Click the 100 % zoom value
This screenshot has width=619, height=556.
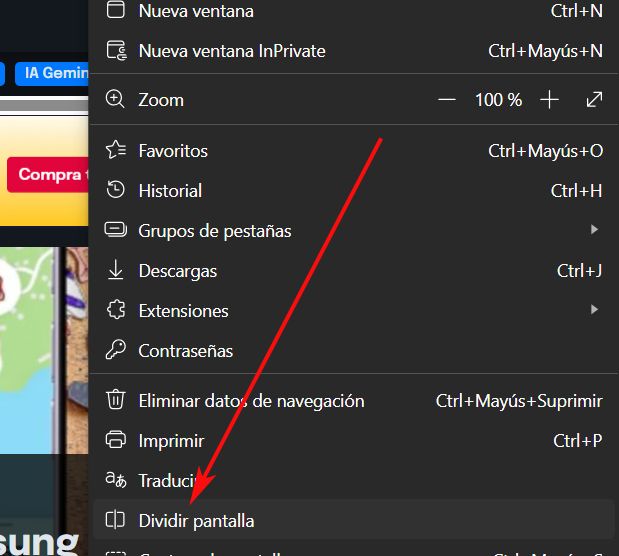(498, 100)
